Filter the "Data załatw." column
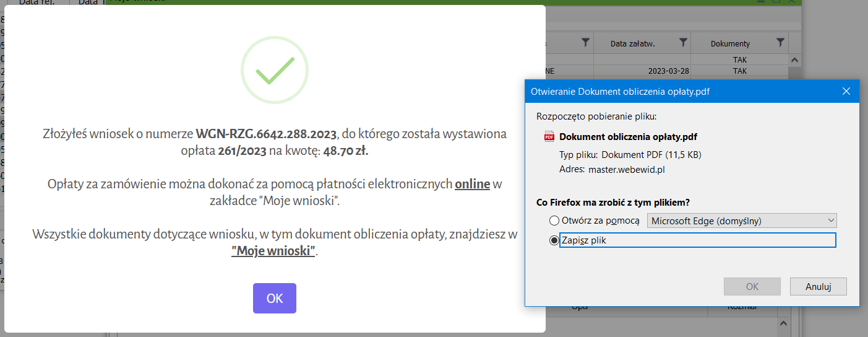The image size is (868, 337). click(x=682, y=43)
